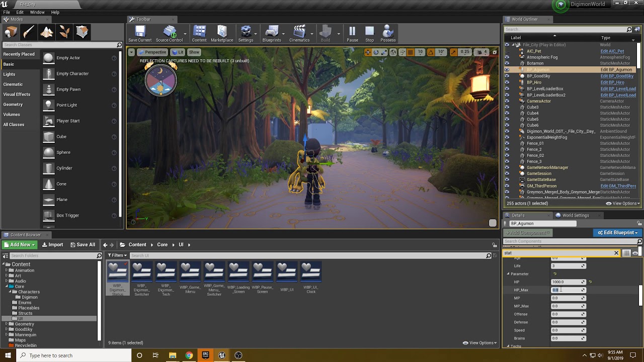
Task: Open the property matrix grid icon
Action: click(626, 253)
